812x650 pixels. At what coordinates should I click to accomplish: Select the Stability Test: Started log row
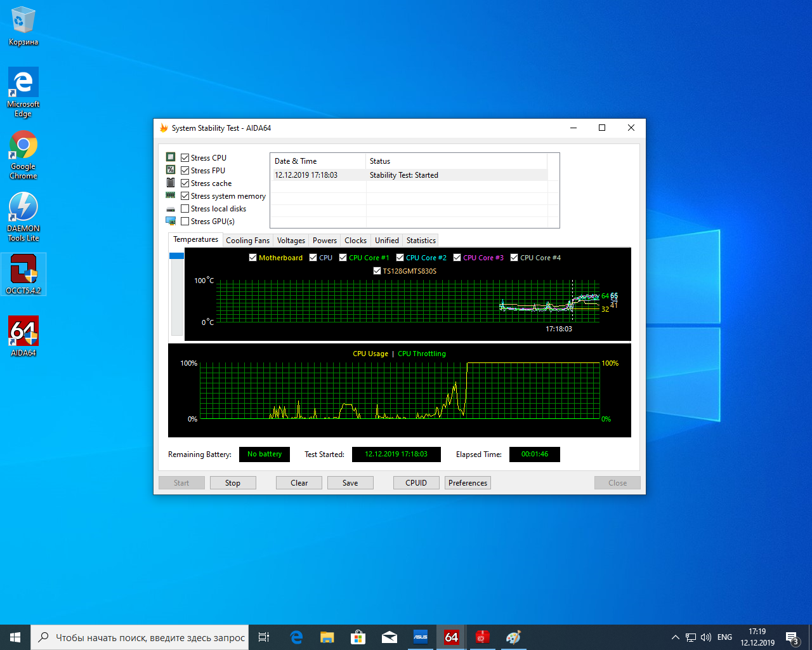[x=410, y=175]
